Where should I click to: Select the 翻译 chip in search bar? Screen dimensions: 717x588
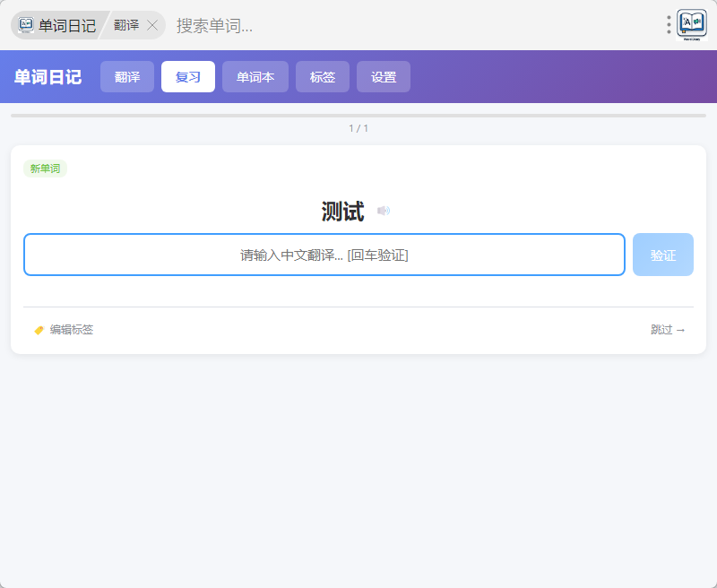tap(126, 25)
